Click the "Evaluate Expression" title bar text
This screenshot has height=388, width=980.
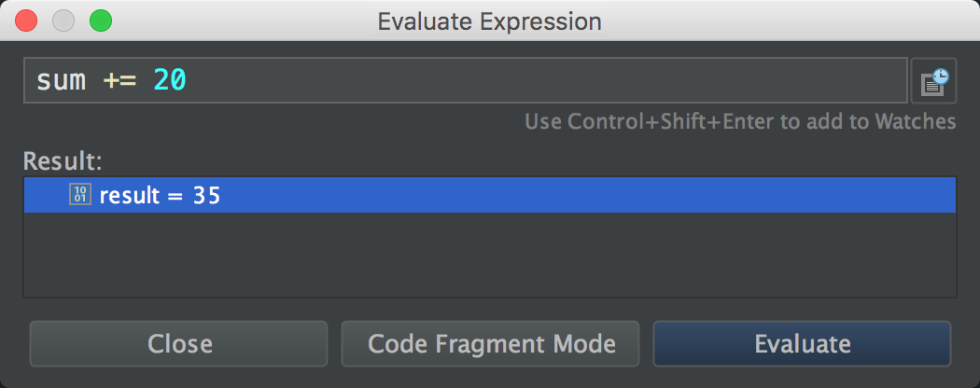click(x=489, y=21)
